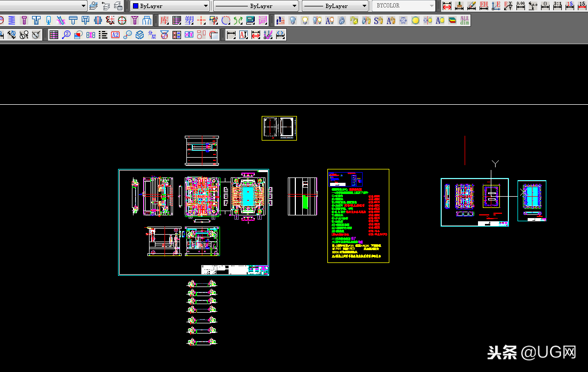
Task: Click the stacked colored layers icon
Action: coord(452,20)
